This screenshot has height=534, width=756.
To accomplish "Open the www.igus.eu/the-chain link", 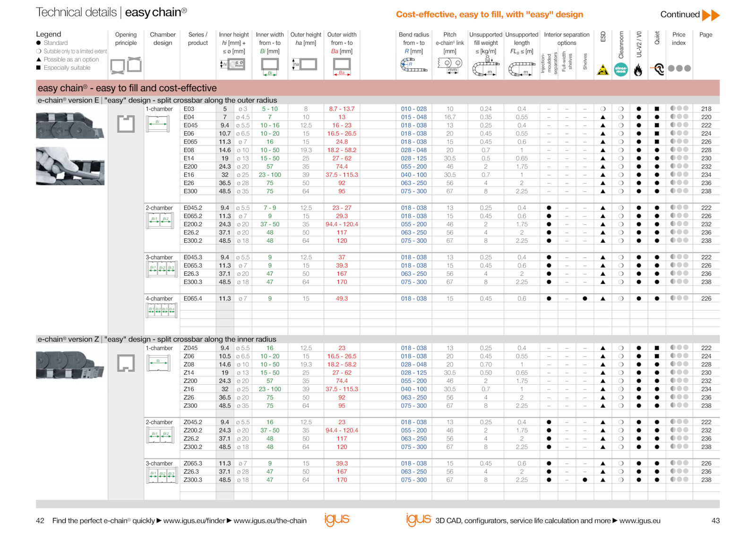I will coord(270,521).
